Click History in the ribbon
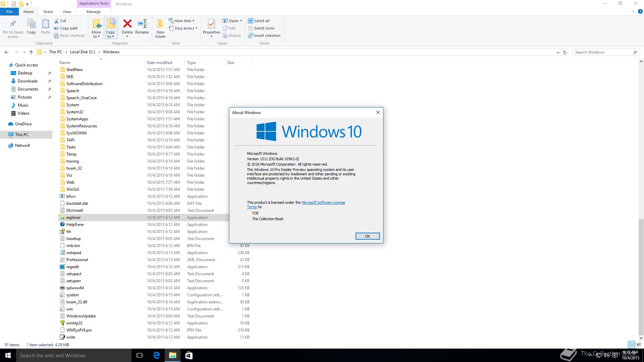The image size is (644, 362). [232, 36]
